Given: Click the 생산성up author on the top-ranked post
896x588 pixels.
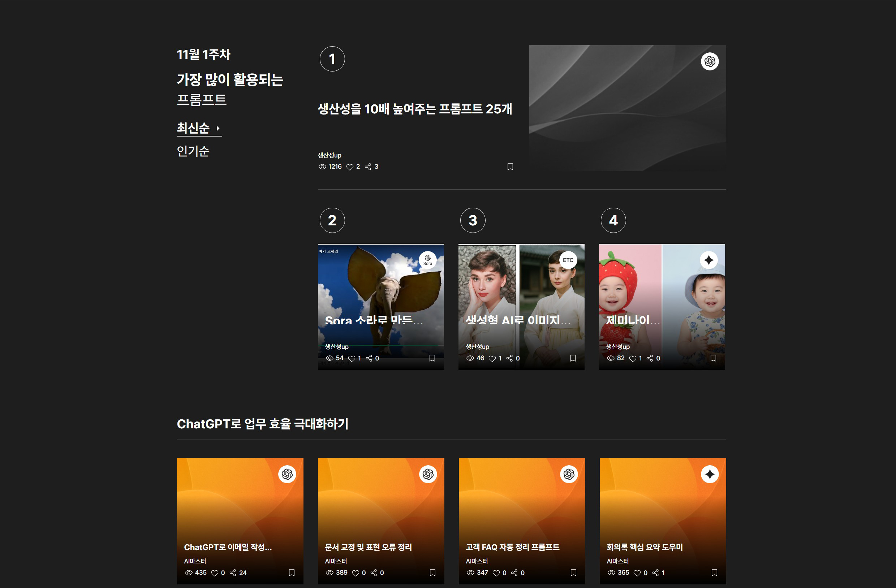Looking at the screenshot, I should pyautogui.click(x=329, y=155).
